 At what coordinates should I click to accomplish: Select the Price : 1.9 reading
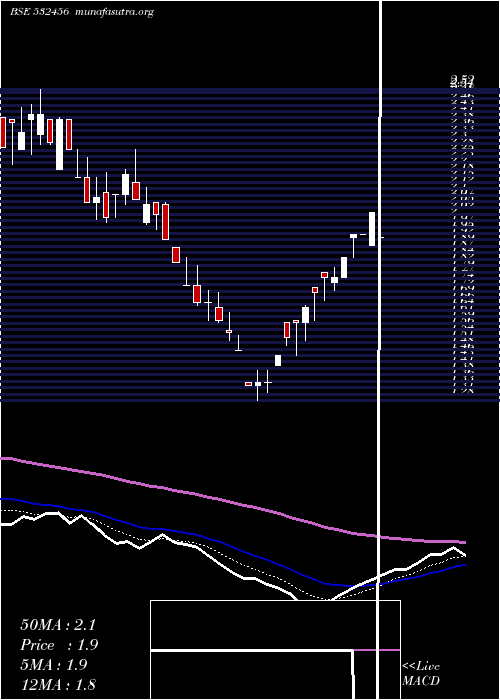[x=59, y=645]
